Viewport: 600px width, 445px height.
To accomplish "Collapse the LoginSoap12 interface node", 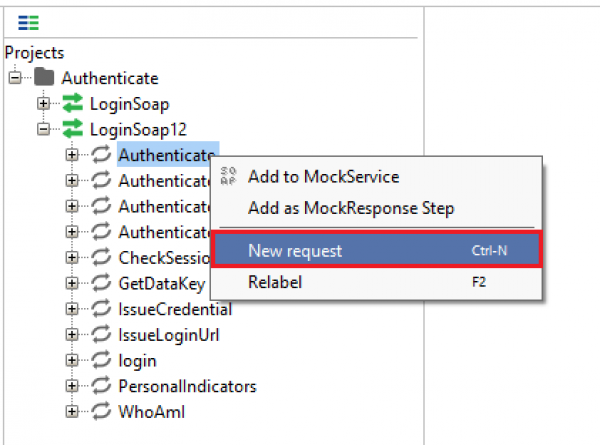I will tap(43, 129).
